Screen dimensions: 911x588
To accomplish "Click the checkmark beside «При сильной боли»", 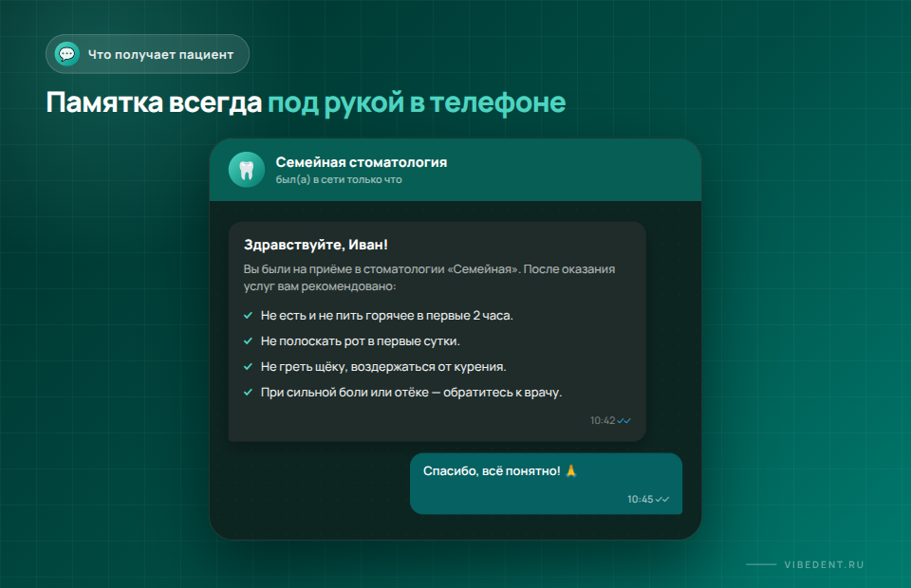I will (248, 392).
